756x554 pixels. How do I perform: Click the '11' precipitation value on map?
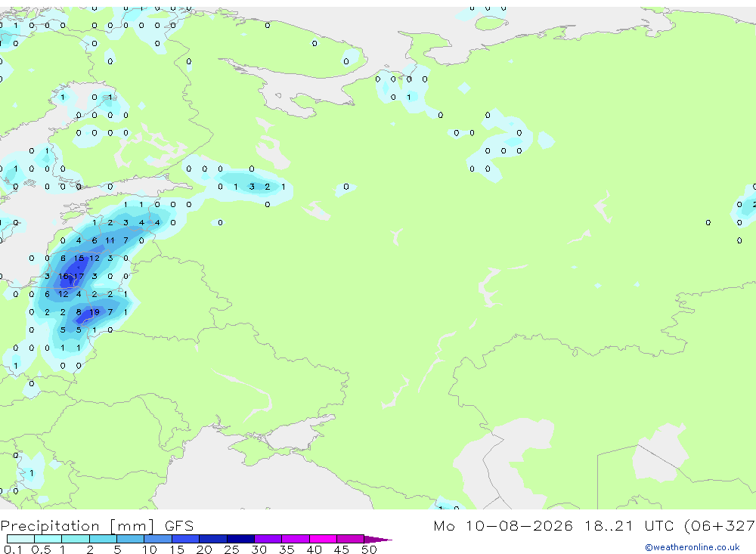tap(110, 240)
